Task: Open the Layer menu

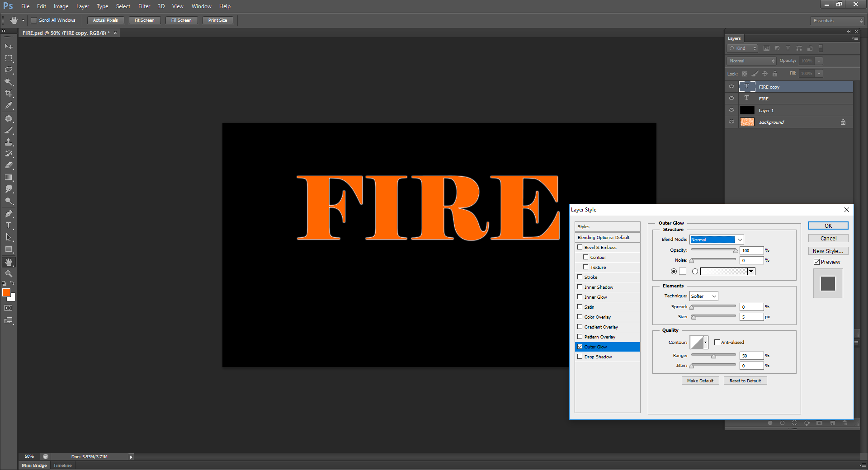Action: tap(83, 6)
